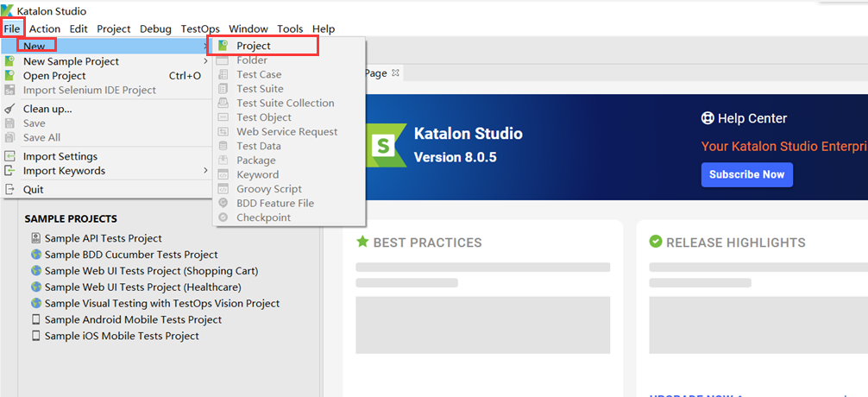Open Sample BDD Cucumber Tests Project
The image size is (868, 397).
click(x=131, y=255)
